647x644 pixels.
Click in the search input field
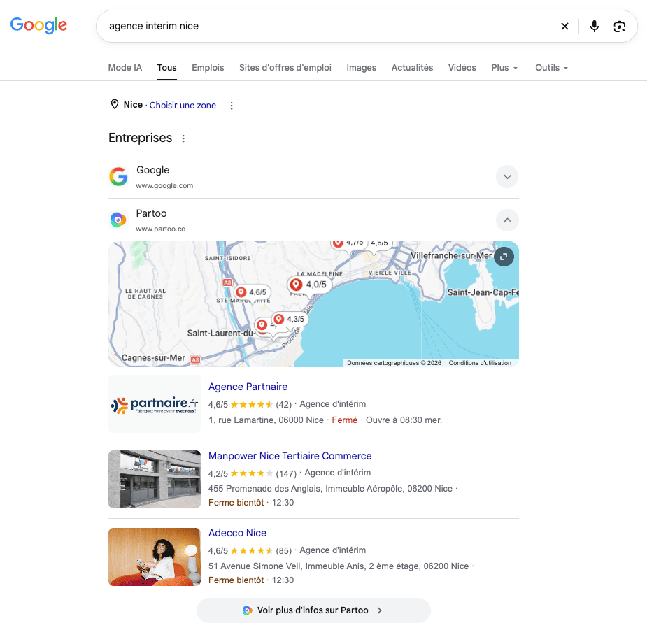(330, 26)
